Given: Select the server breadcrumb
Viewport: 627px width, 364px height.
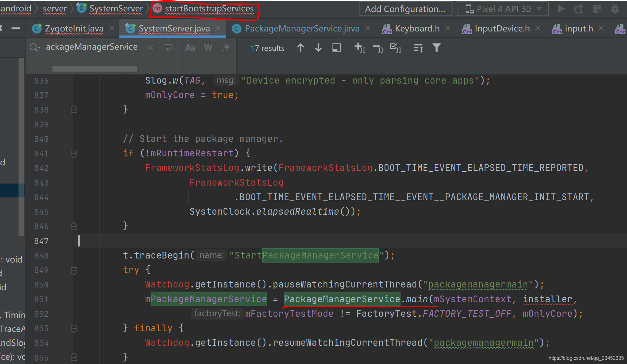Looking at the screenshot, I should 55,9.
